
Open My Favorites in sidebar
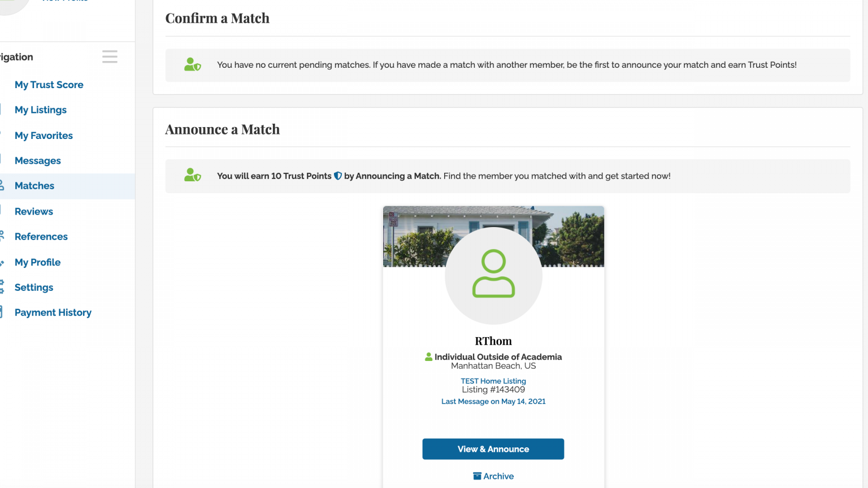pyautogui.click(x=44, y=136)
